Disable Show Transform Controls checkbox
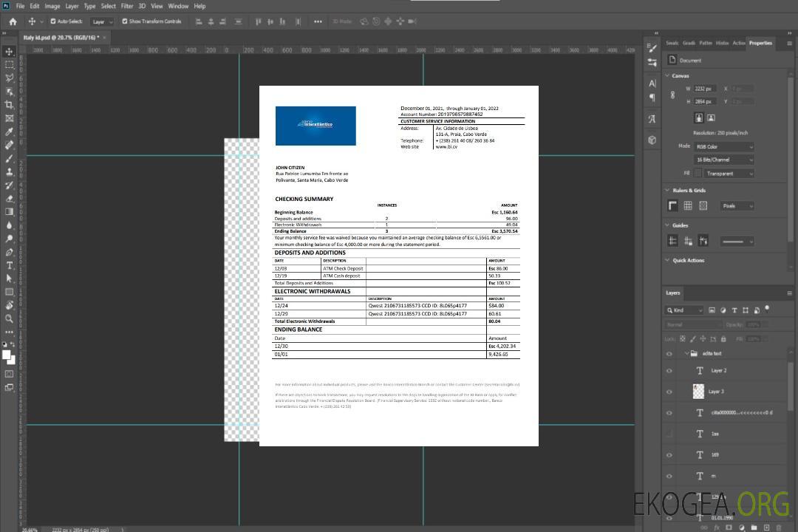The height and width of the screenshot is (532, 798). click(124, 21)
